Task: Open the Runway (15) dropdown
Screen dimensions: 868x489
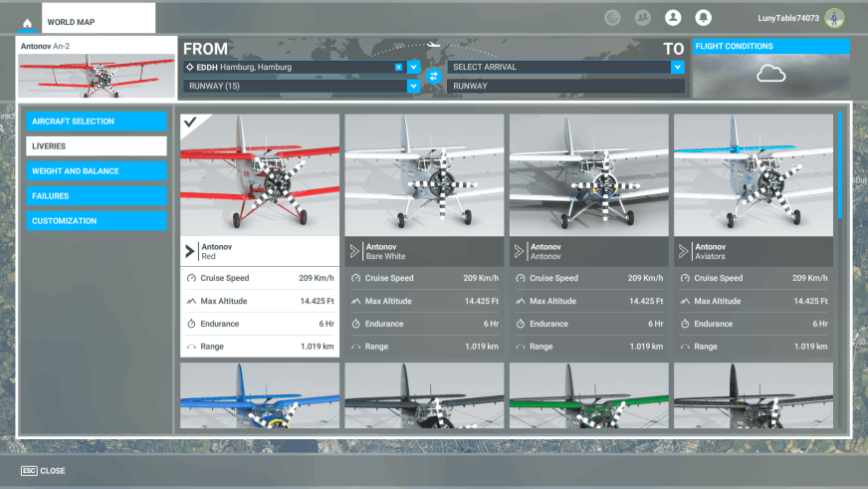Action: [x=413, y=86]
